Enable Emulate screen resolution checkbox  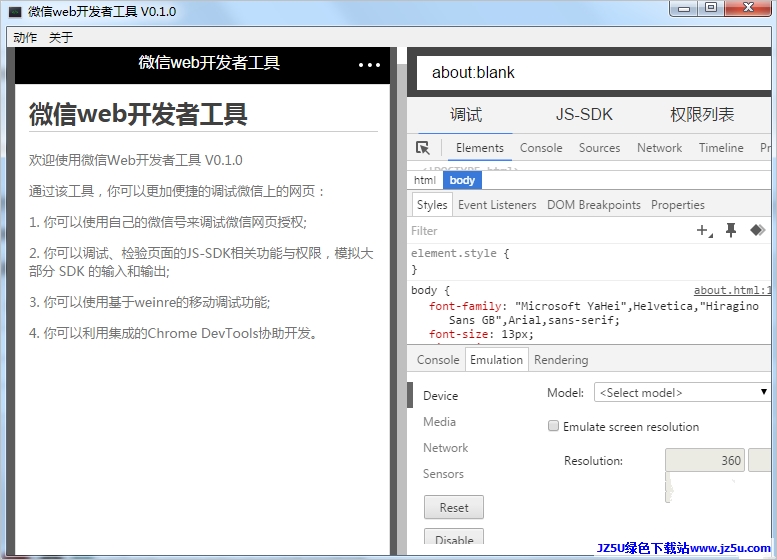point(553,426)
